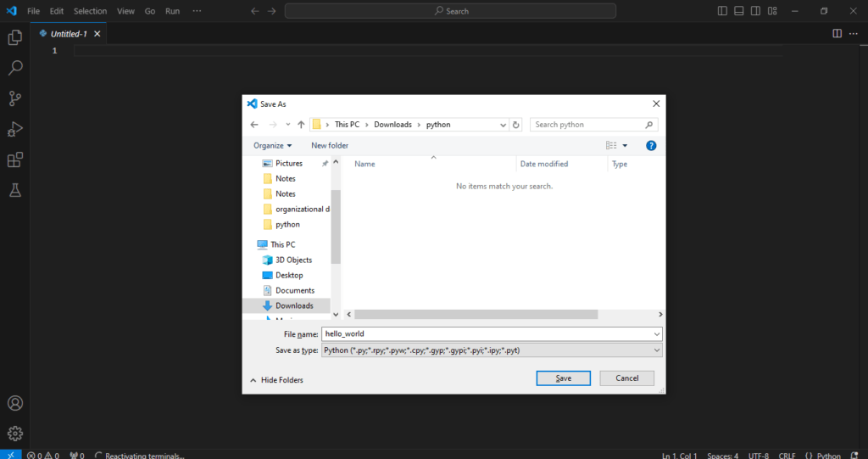Screen dimensions: 868x459
Task: Show more menus with ellipsis
Action: coord(197,11)
